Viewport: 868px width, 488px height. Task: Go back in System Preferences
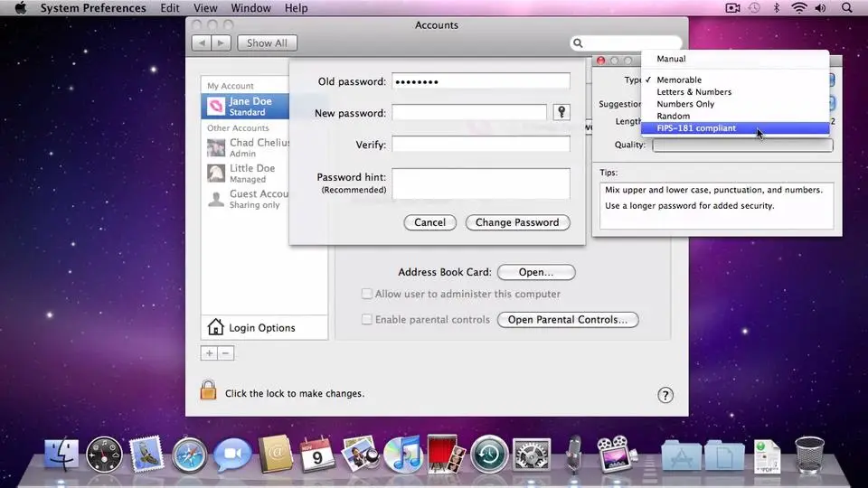coord(202,42)
